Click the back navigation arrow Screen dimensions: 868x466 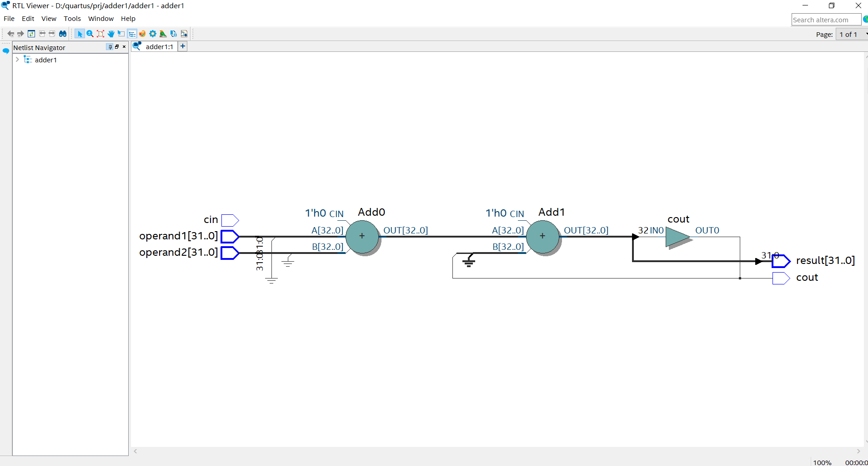coord(10,33)
